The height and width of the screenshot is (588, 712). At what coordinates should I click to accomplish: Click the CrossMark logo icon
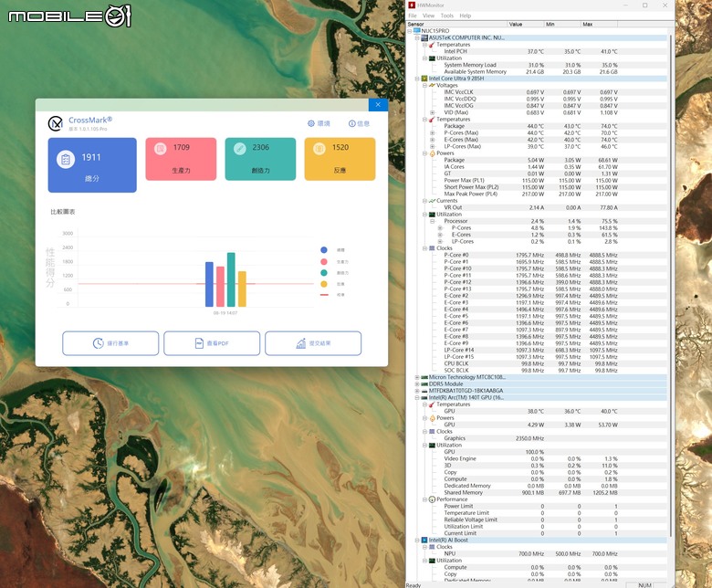click(56, 123)
